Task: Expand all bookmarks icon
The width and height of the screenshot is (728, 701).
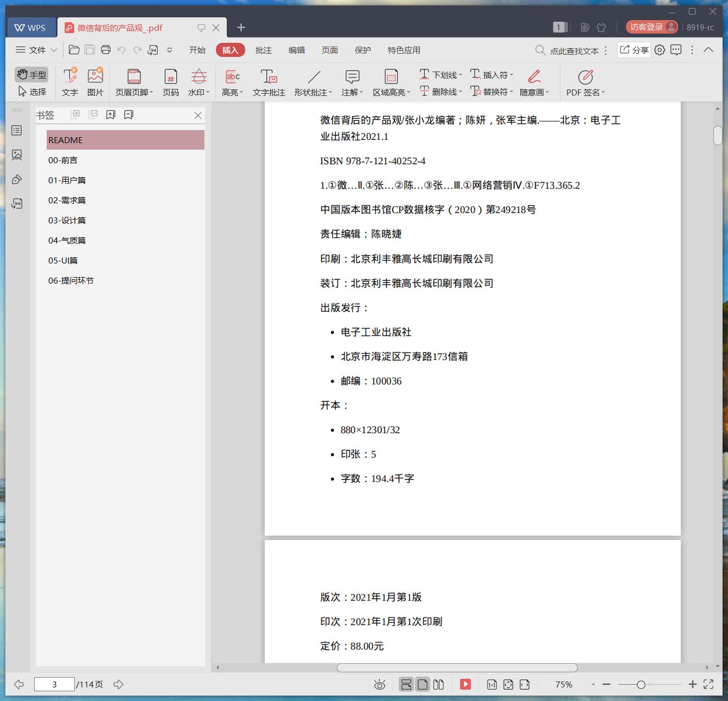Action: click(x=75, y=114)
